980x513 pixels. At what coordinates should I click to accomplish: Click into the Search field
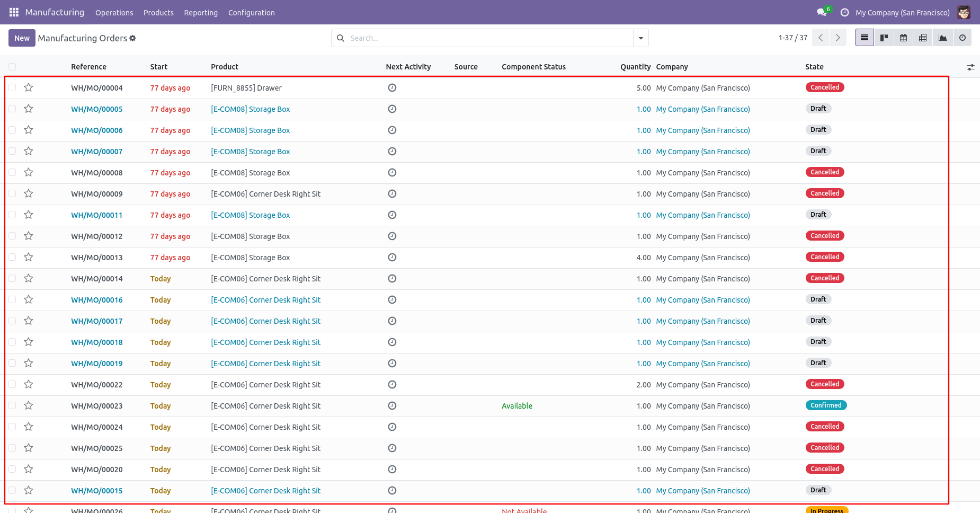coord(490,38)
